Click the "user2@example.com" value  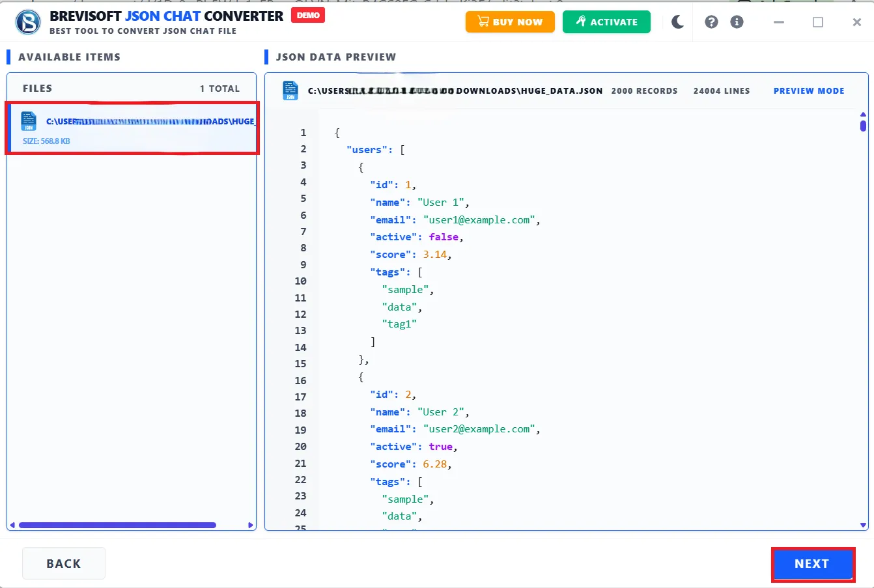point(479,429)
